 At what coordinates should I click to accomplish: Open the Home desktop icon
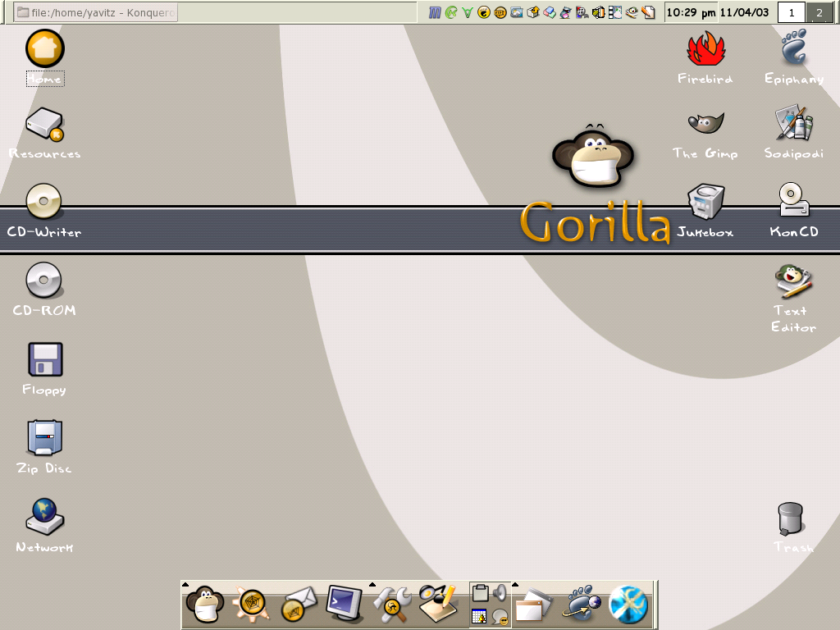pyautogui.click(x=45, y=48)
